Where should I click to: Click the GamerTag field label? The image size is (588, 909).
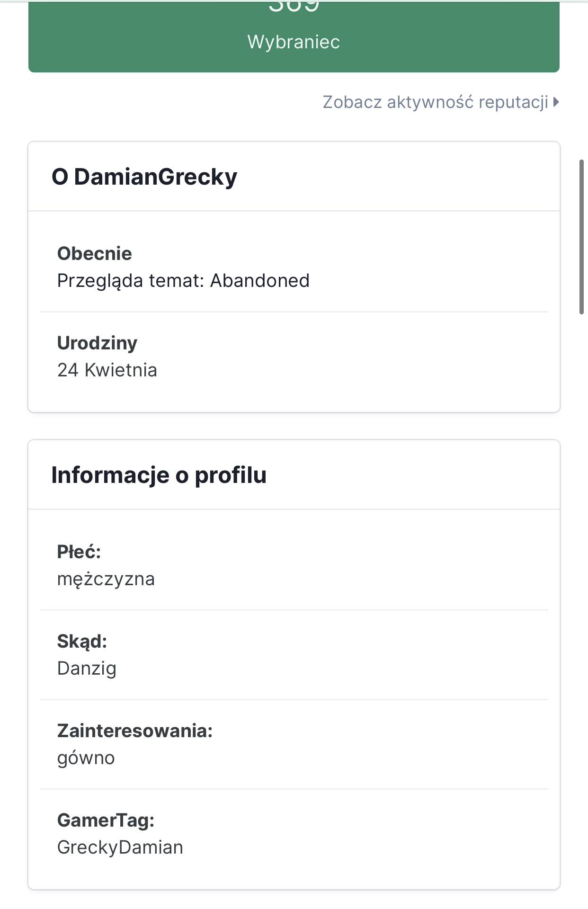pos(106,820)
